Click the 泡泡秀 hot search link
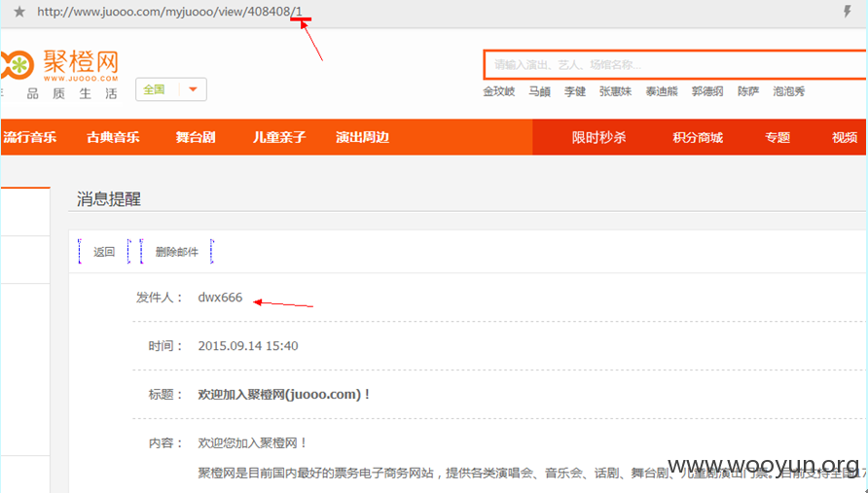Viewport: 868px width, 493px height. coord(789,91)
